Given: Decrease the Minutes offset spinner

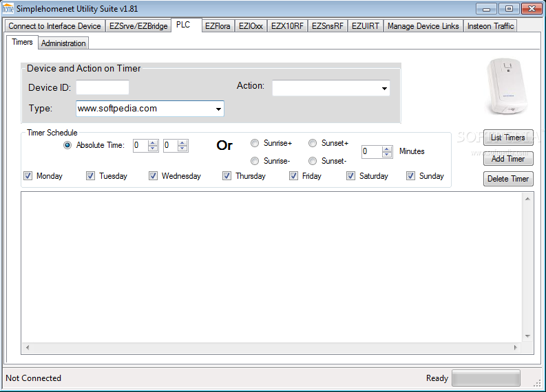Looking at the screenshot, I should tap(386, 155).
